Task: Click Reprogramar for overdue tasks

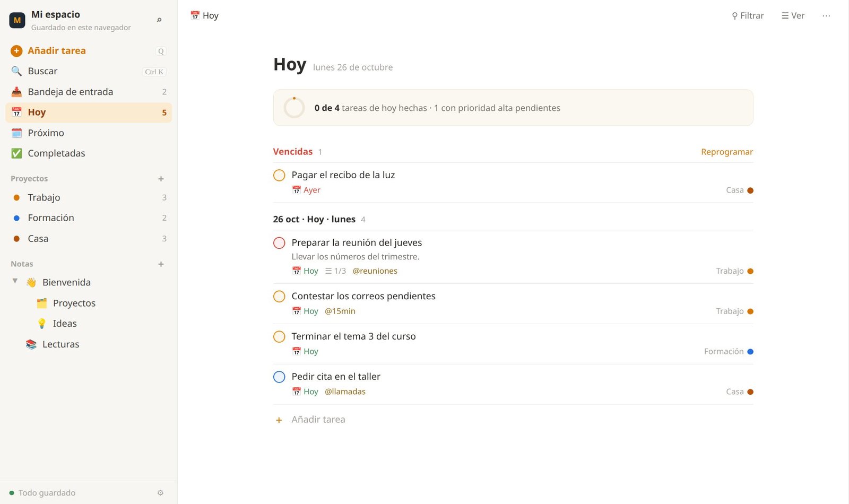Action: (727, 152)
